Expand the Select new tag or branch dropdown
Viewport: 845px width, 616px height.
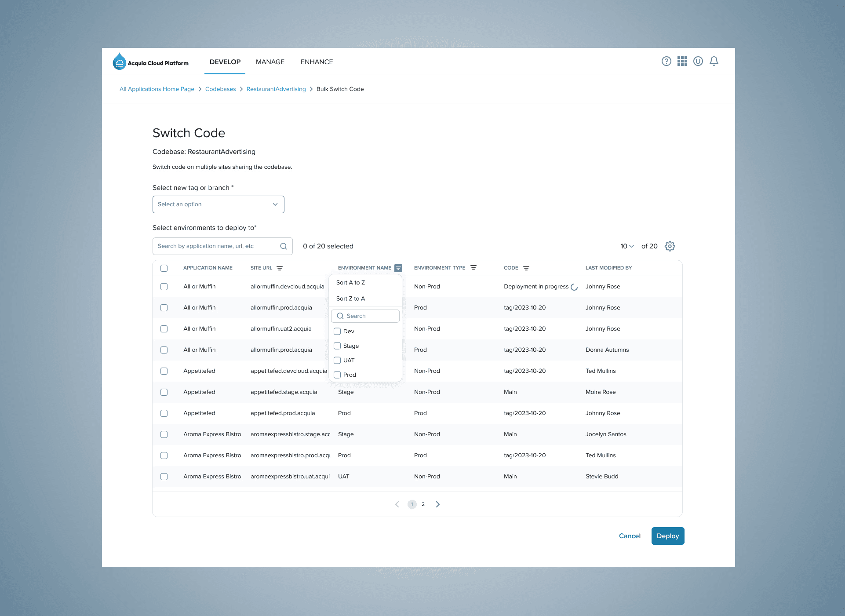[218, 204]
